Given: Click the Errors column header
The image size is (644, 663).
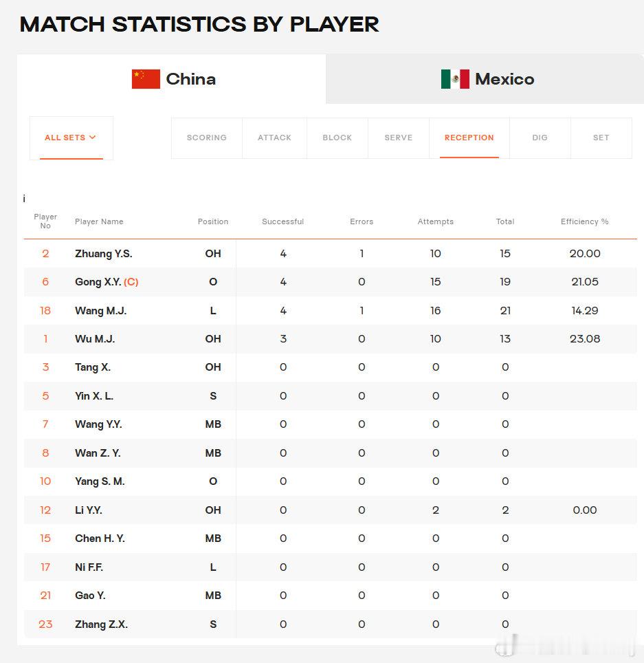Looking at the screenshot, I should [362, 221].
